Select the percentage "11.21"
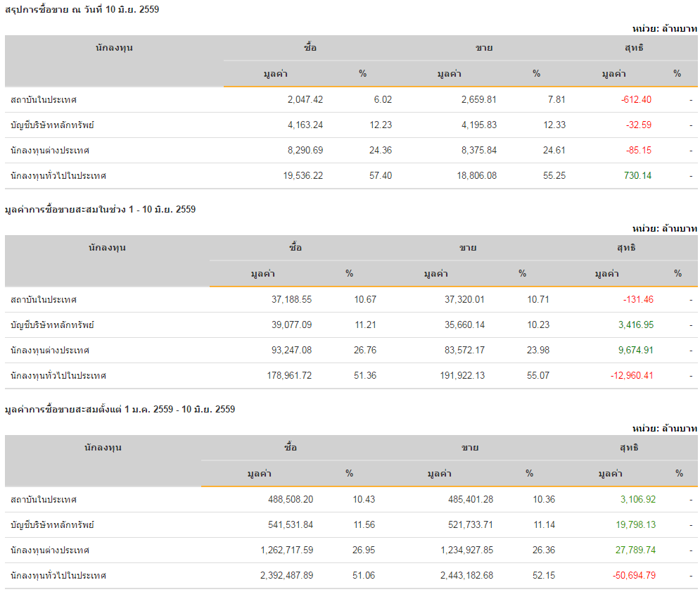 (365, 325)
